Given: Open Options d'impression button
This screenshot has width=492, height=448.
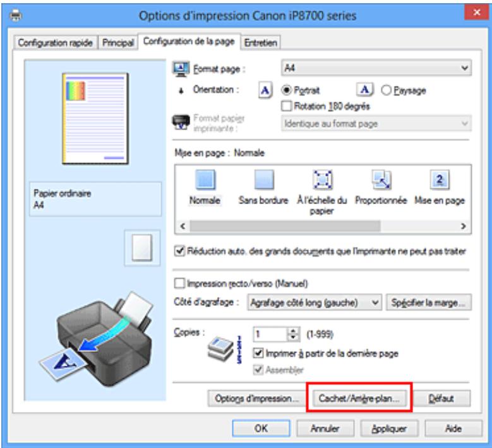Looking at the screenshot, I should 256,398.
